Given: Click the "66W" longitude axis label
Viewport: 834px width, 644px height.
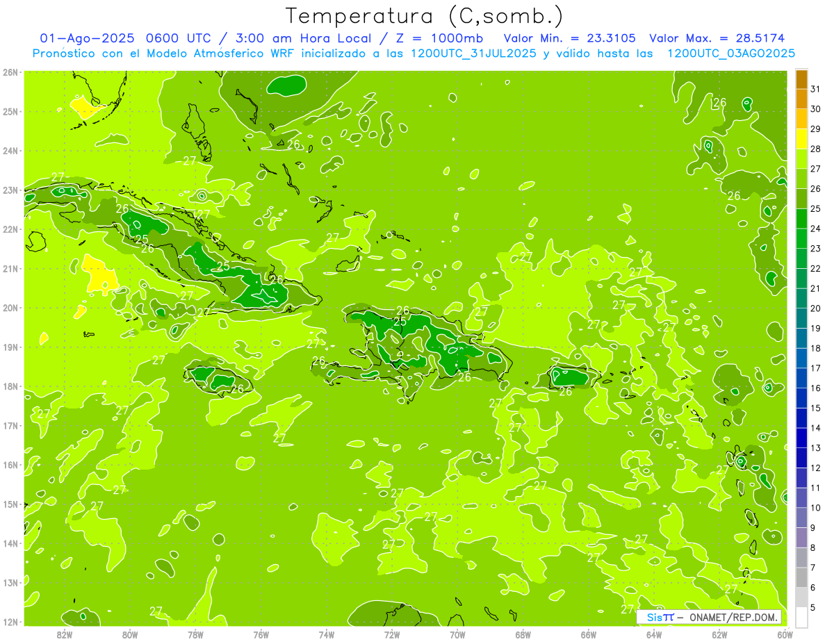Looking at the screenshot, I should (x=589, y=635).
